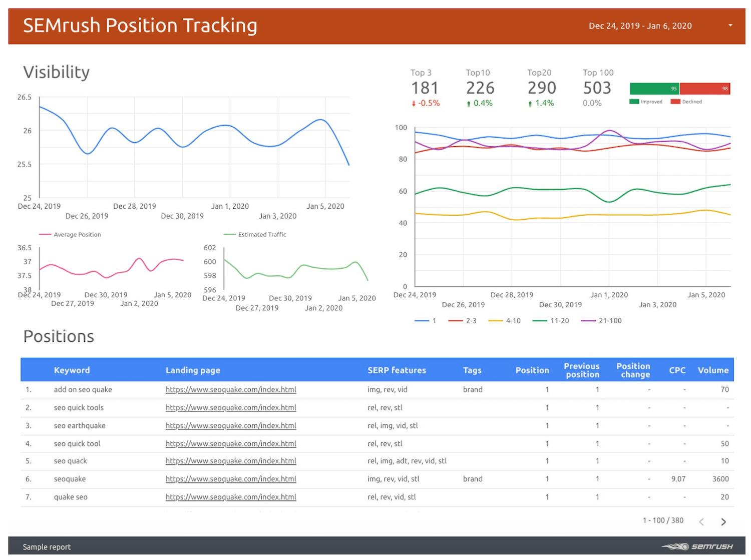The image size is (751, 560).
Task: Click the SEMrush logo in footer
Action: tap(697, 546)
